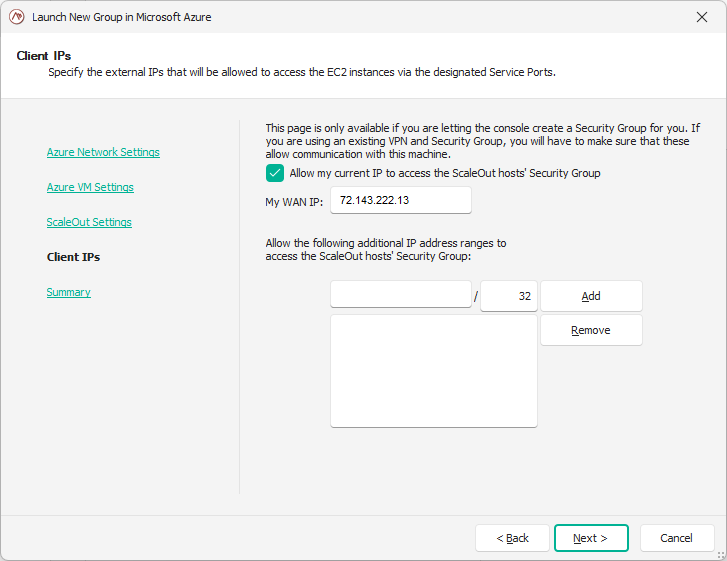Click the subnet mask field showing 32
This screenshot has height=561, width=727.
point(509,296)
